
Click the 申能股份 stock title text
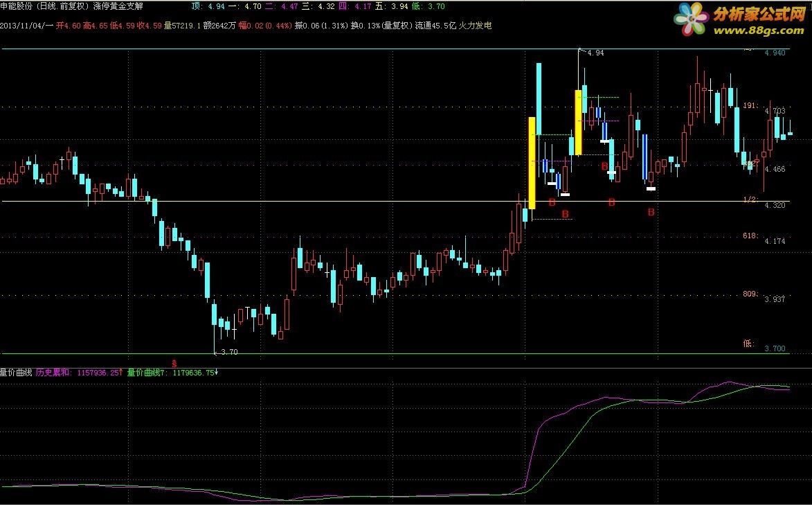[17, 6]
